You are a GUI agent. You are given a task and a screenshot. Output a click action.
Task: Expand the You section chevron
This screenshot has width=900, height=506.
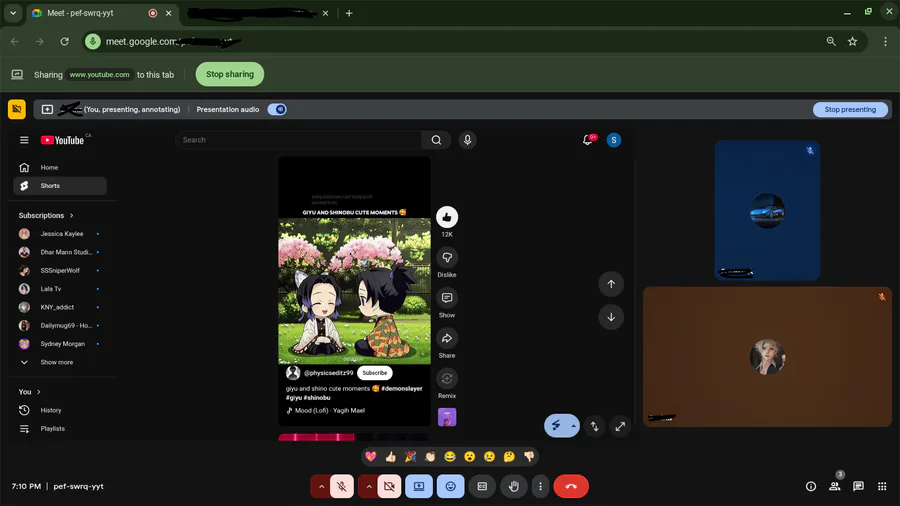38,392
